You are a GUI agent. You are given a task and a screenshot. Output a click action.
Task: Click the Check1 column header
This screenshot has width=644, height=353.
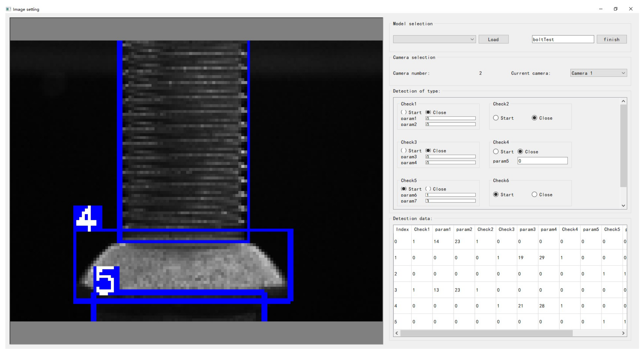[422, 229]
